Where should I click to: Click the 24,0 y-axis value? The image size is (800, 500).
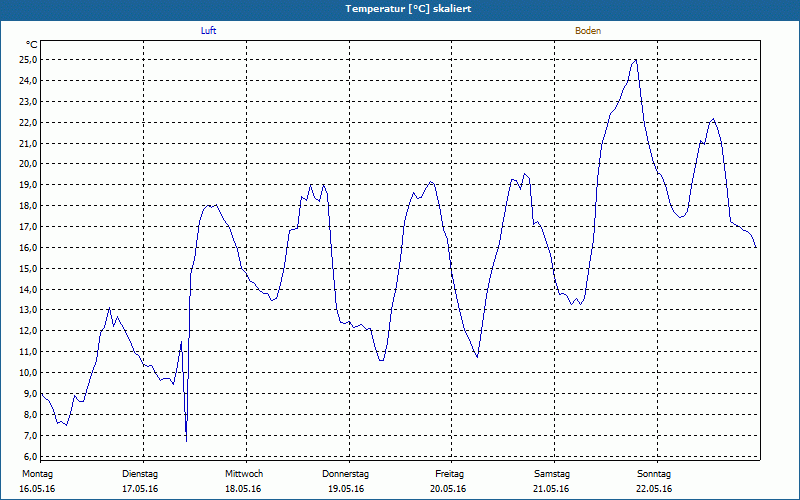pos(29,81)
